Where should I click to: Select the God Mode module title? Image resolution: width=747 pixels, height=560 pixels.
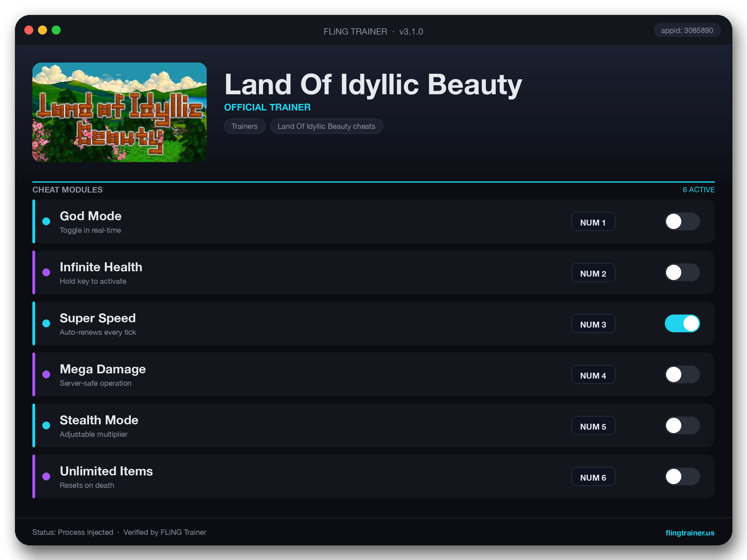[91, 216]
